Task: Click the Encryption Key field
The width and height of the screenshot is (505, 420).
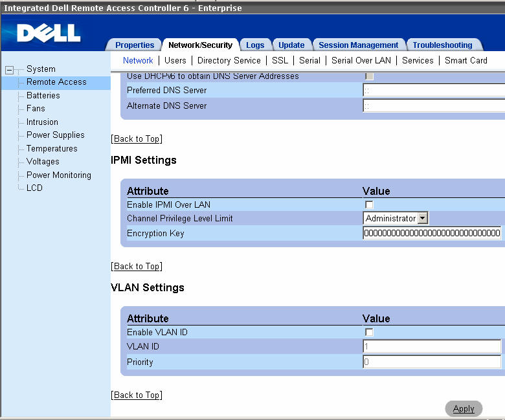Action: click(x=432, y=233)
